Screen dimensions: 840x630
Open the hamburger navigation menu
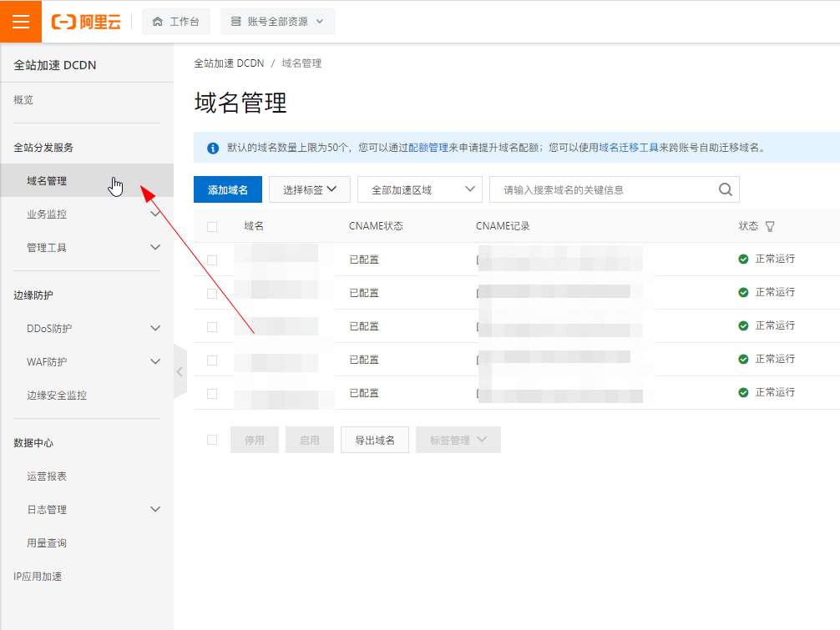[x=21, y=22]
